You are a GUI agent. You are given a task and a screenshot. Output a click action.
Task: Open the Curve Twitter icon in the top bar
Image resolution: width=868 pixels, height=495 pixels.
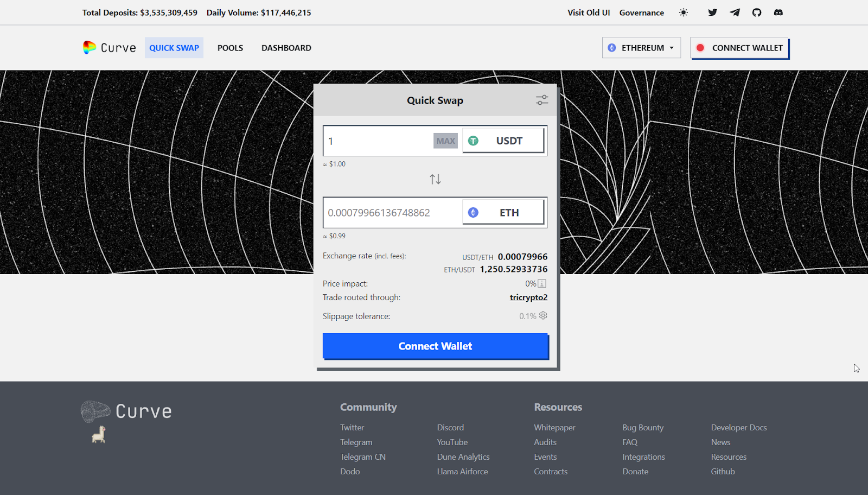(713, 12)
